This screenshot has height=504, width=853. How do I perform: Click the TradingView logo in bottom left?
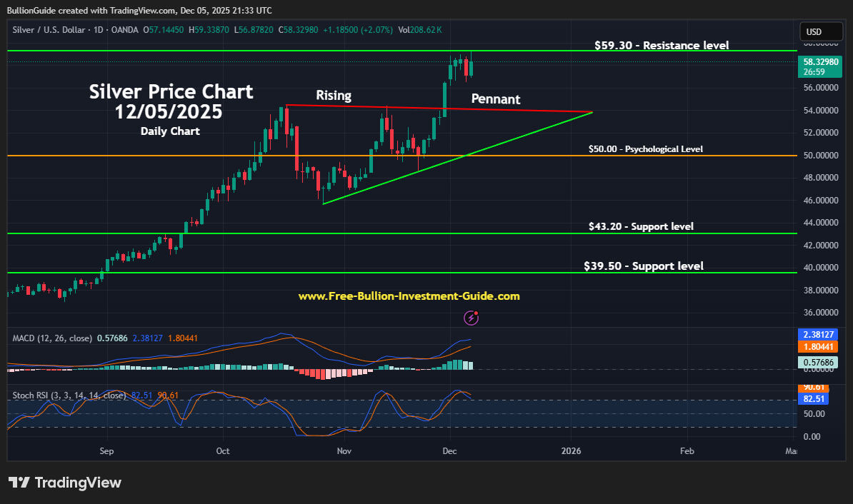click(x=65, y=482)
